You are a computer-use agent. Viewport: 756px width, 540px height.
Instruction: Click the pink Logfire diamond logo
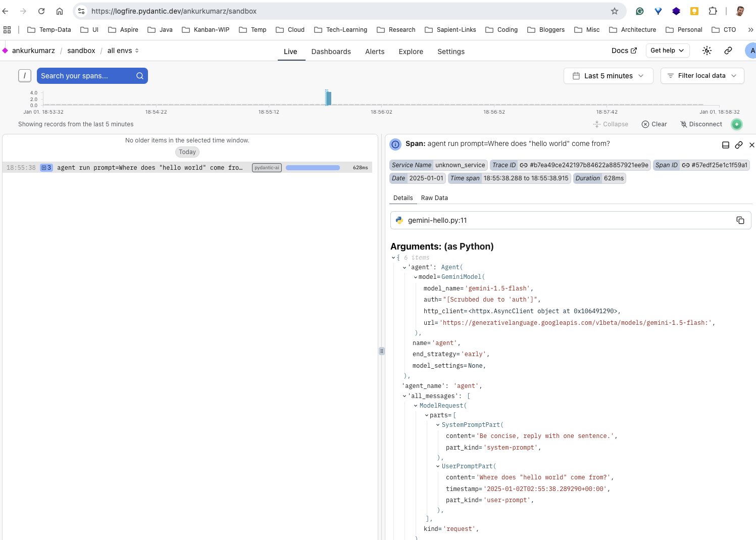pyautogui.click(x=5, y=51)
